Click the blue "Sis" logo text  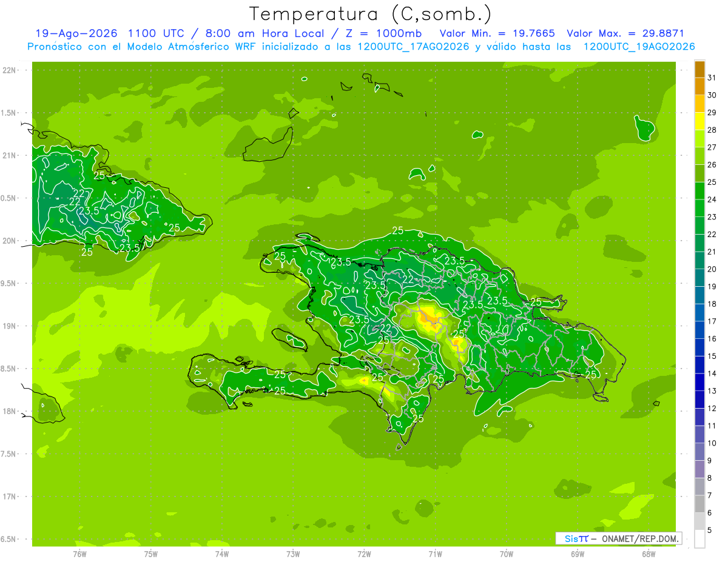point(571,538)
